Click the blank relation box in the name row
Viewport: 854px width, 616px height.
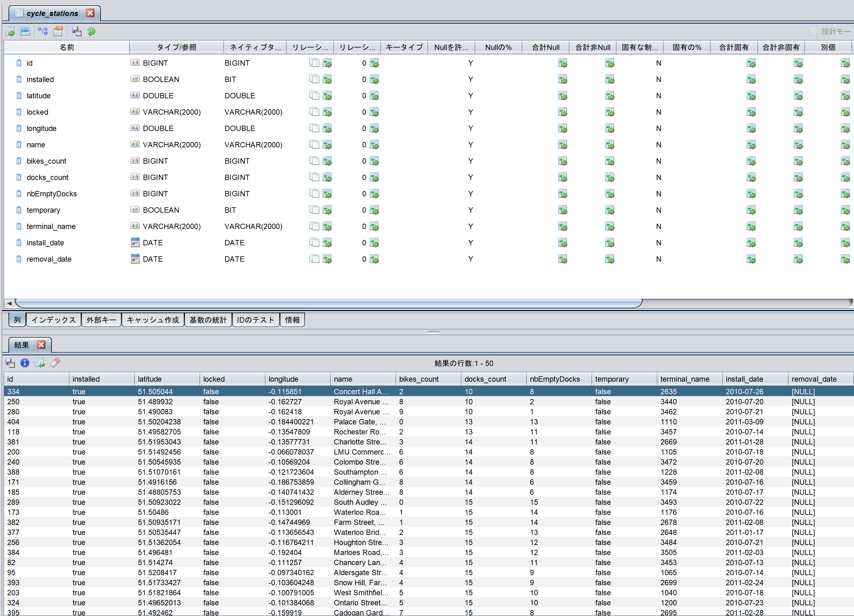coord(314,144)
